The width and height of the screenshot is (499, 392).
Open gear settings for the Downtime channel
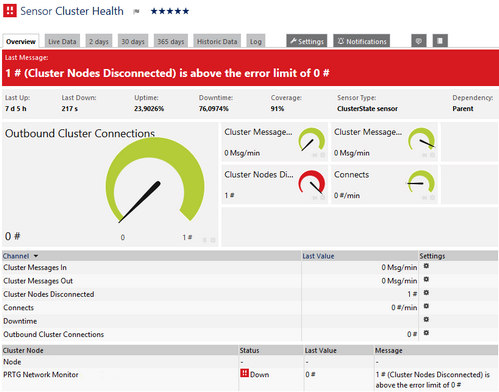tap(426, 319)
